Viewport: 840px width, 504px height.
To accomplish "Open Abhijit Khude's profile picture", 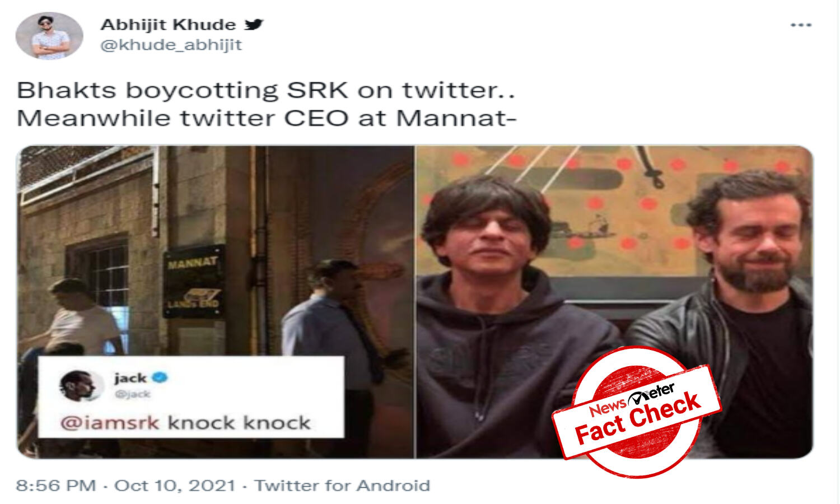I will [x=49, y=36].
